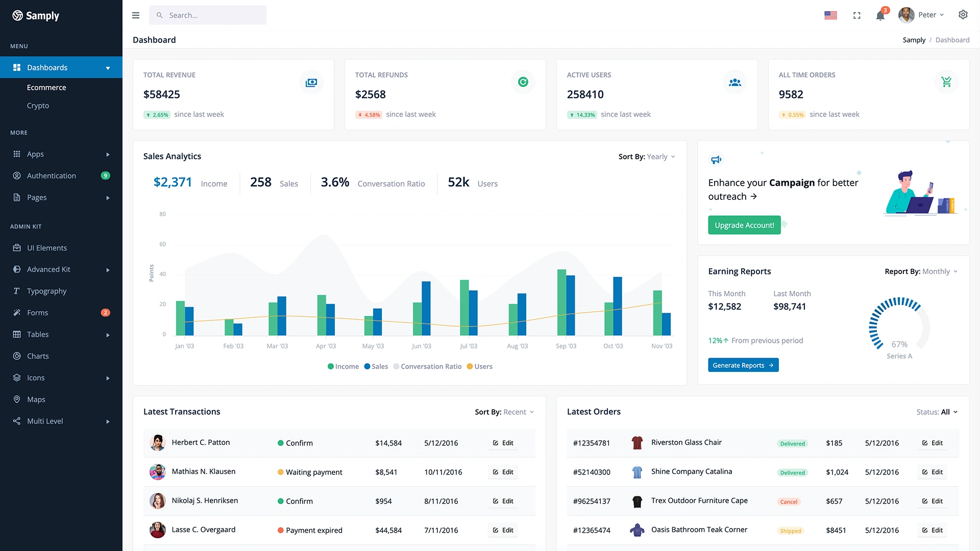This screenshot has height=551, width=980.
Task: Toggle the Users series in chart legend
Action: (x=479, y=366)
